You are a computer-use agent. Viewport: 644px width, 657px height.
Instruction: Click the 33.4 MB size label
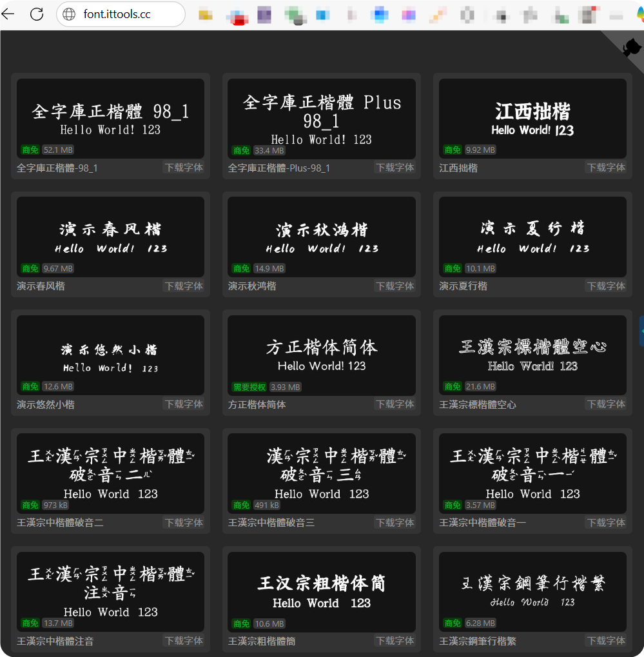(x=269, y=150)
